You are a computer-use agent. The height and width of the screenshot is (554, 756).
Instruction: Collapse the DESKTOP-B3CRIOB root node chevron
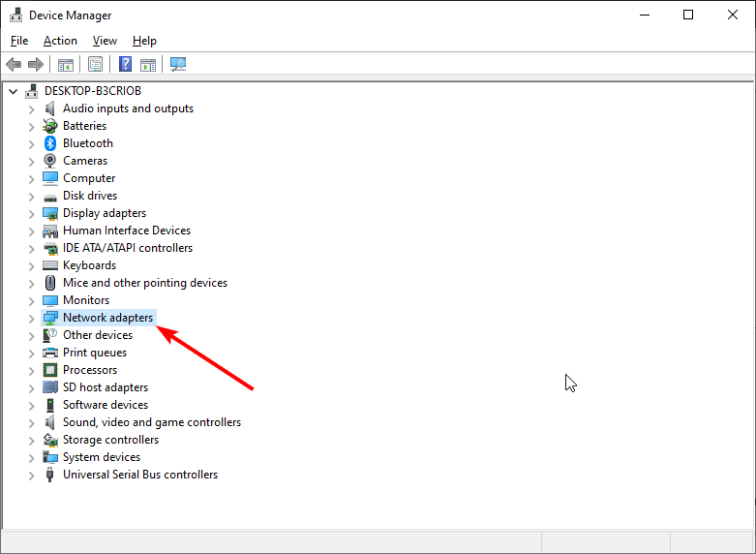pos(14,91)
